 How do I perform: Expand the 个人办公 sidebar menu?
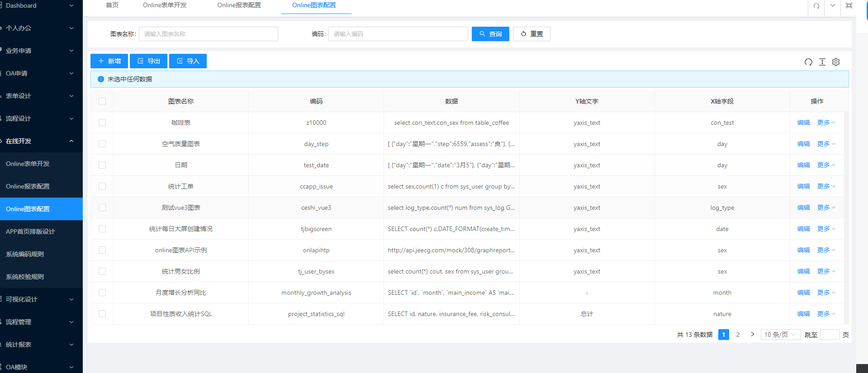(x=41, y=28)
